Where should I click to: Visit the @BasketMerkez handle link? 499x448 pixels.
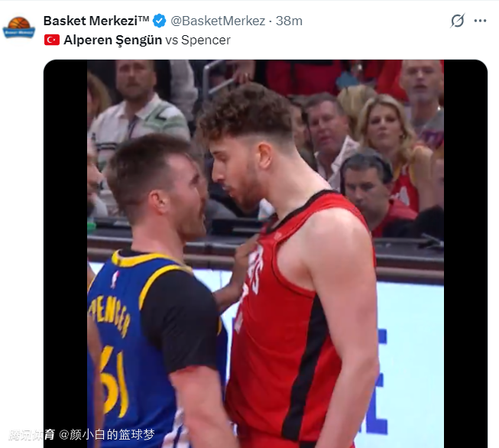click(218, 21)
